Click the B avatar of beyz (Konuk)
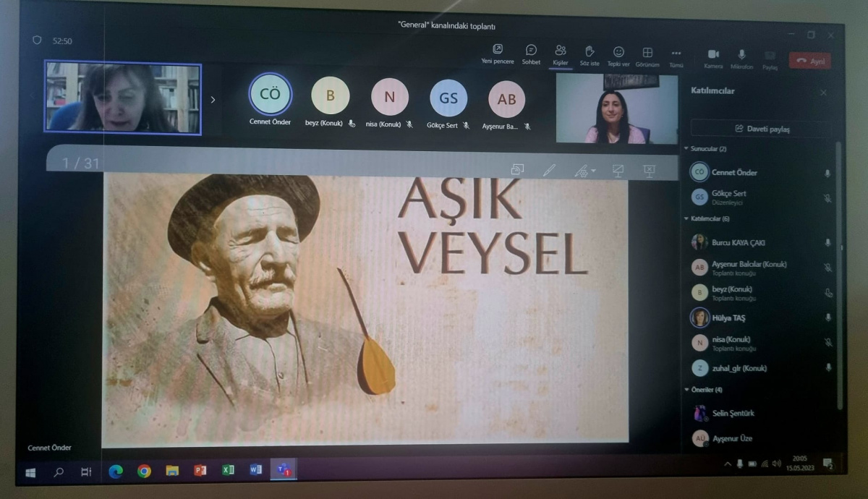 (x=331, y=95)
